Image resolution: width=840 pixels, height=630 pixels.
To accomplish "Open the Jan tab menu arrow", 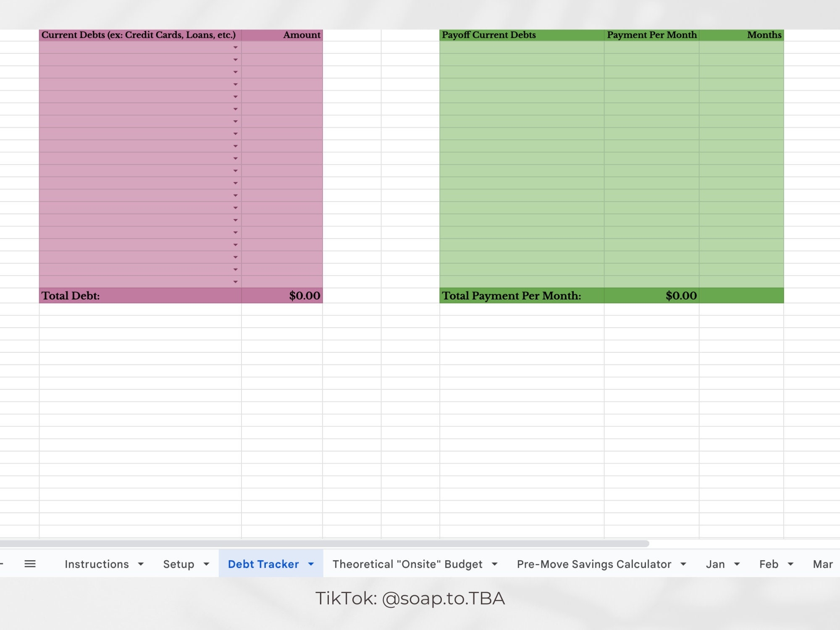I will pyautogui.click(x=737, y=564).
